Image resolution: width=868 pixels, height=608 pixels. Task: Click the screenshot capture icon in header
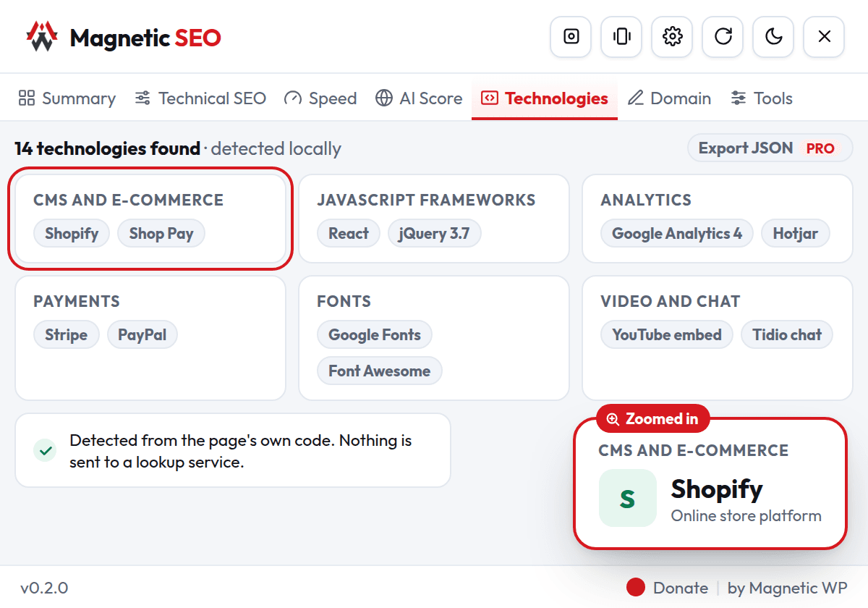pos(571,36)
